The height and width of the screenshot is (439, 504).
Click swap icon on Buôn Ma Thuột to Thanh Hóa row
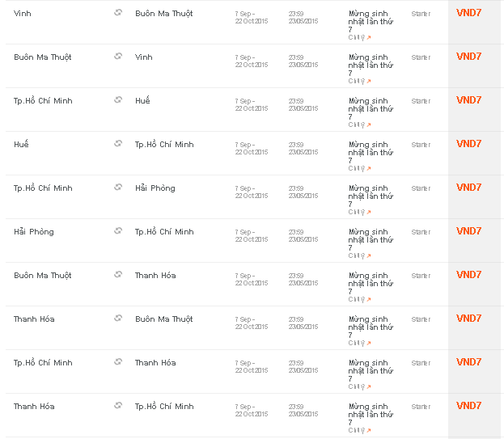(x=118, y=275)
